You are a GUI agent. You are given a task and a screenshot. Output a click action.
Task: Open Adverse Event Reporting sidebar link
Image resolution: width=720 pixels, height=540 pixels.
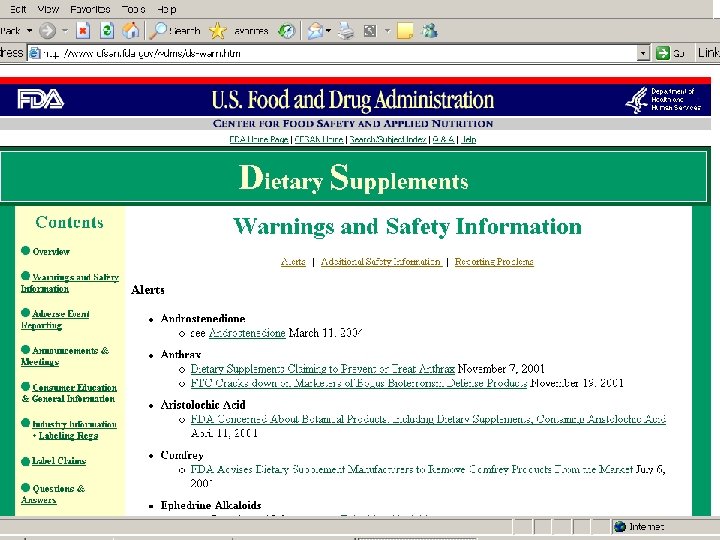(55, 320)
